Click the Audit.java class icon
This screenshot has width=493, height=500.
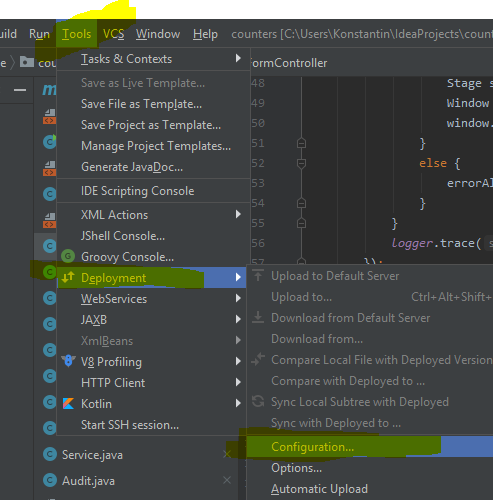point(50,480)
